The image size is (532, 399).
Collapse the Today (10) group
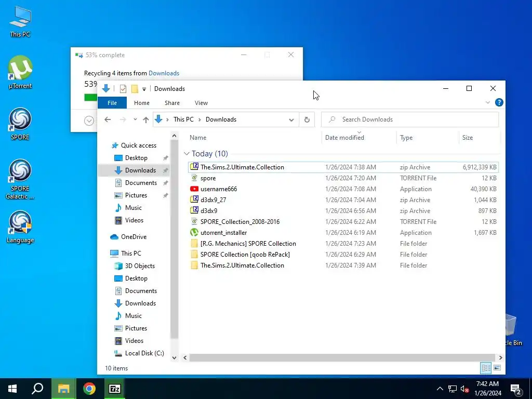coord(187,154)
